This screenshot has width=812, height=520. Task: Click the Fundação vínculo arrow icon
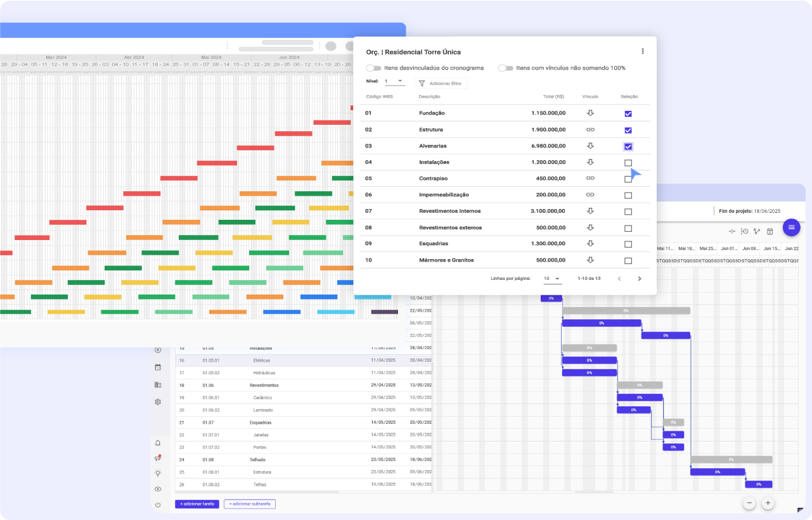[x=590, y=113]
